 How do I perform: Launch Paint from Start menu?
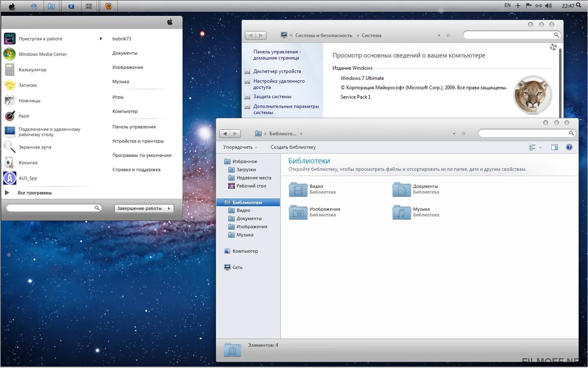(x=24, y=116)
